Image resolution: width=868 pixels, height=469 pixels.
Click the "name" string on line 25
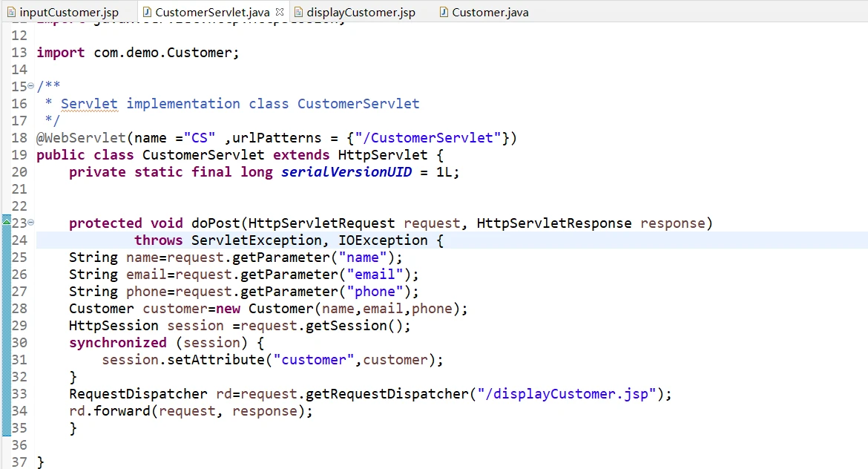tap(363, 258)
